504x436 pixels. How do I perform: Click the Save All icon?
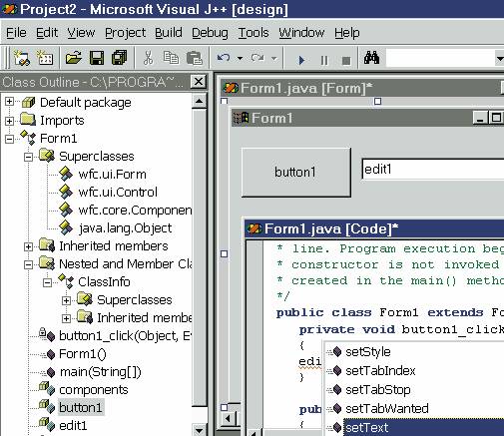119,58
